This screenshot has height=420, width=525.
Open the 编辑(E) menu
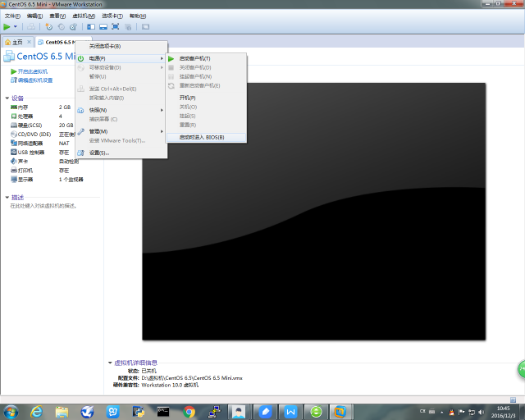34,16
